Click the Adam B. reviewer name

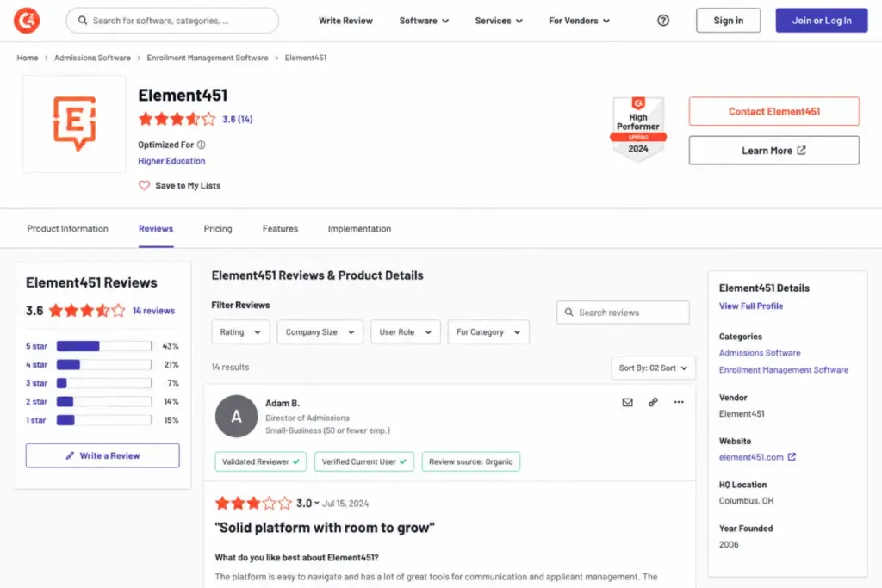(x=283, y=403)
